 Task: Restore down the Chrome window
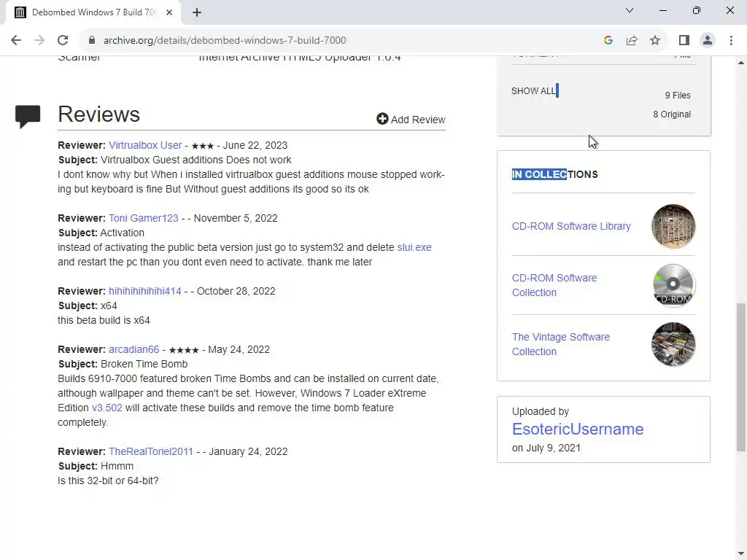pyautogui.click(x=696, y=10)
